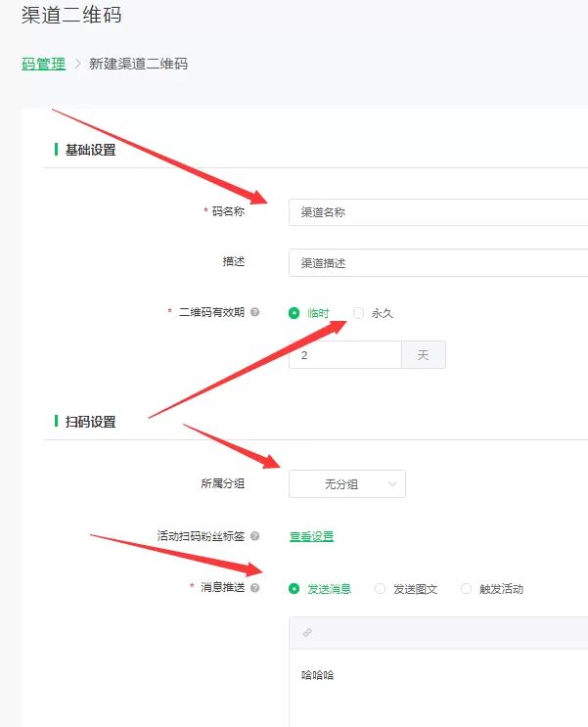Click the 渠道二维码 page title
This screenshot has height=727, width=588.
pos(71,15)
